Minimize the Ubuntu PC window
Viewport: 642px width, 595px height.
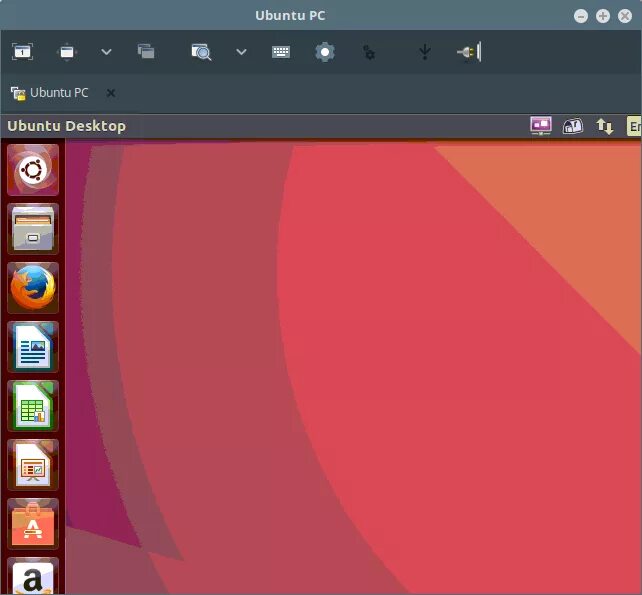pyautogui.click(x=581, y=16)
